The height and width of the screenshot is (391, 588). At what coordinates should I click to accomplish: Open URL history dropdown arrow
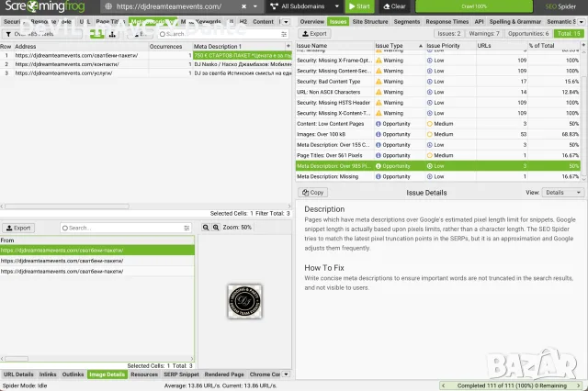255,6
